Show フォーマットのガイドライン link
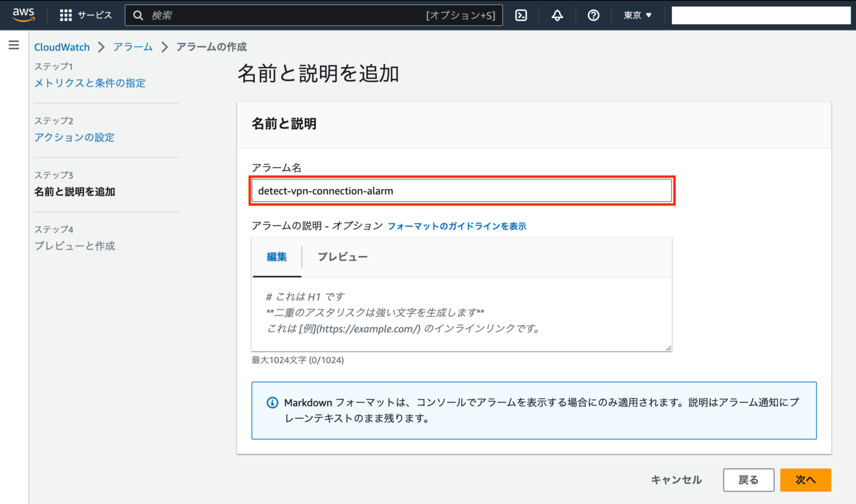 click(456, 226)
